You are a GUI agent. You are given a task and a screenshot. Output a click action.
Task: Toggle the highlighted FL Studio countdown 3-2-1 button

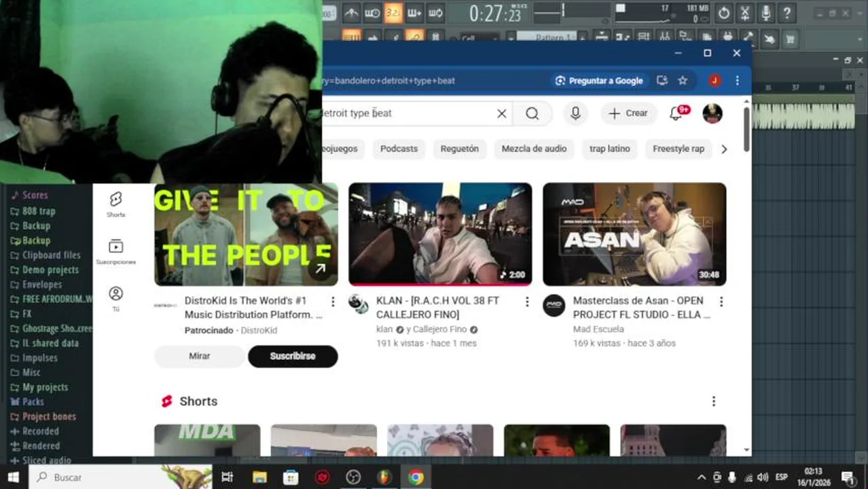393,13
